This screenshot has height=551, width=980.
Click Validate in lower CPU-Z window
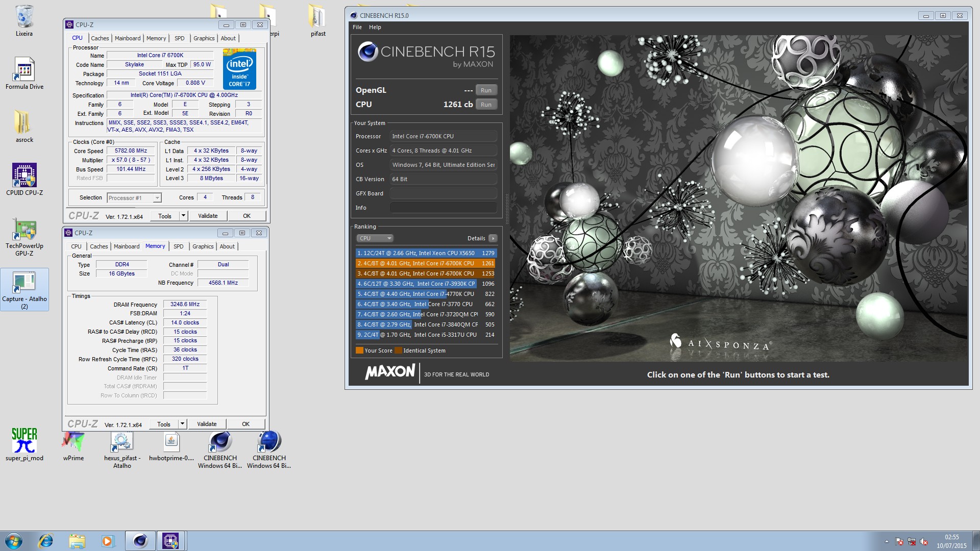tap(207, 424)
